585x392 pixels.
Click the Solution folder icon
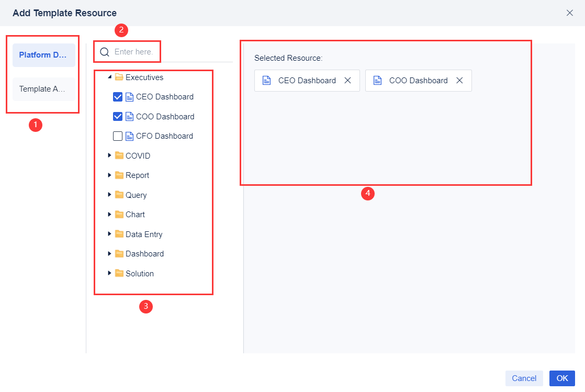coord(117,273)
